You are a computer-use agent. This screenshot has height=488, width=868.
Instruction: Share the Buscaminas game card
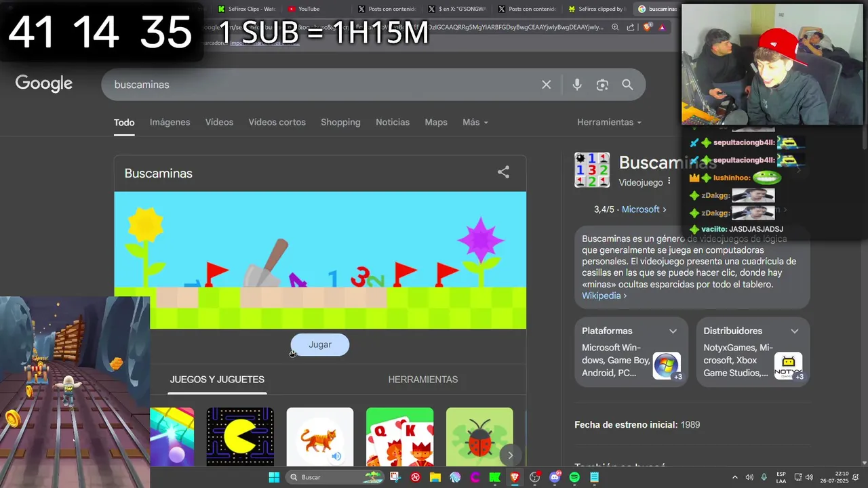pos(503,172)
